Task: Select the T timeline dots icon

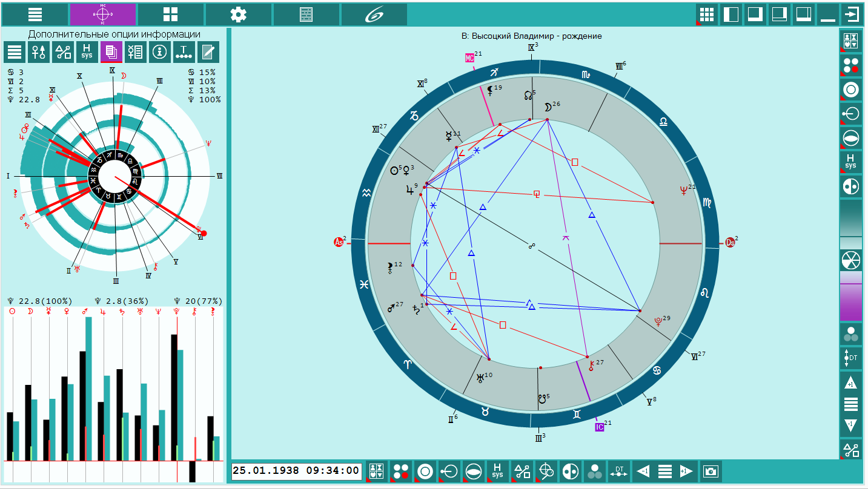Action: [x=184, y=52]
